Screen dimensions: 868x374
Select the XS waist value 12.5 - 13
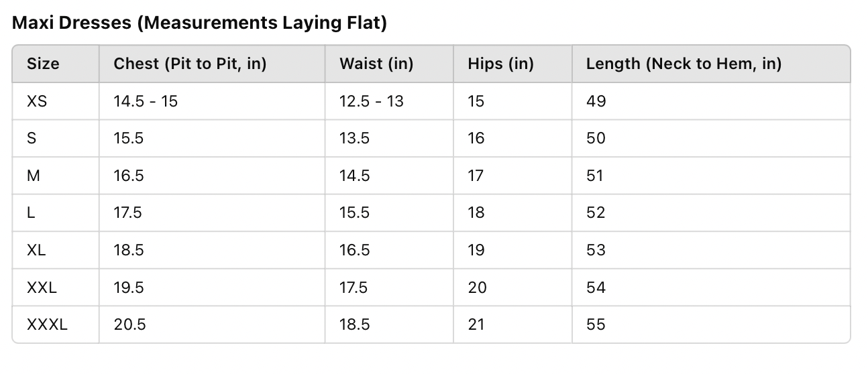click(x=372, y=101)
